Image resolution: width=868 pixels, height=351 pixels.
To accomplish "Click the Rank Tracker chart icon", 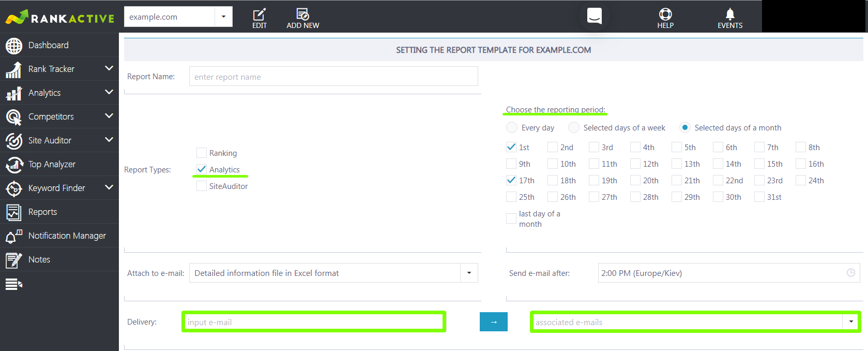I will point(14,69).
